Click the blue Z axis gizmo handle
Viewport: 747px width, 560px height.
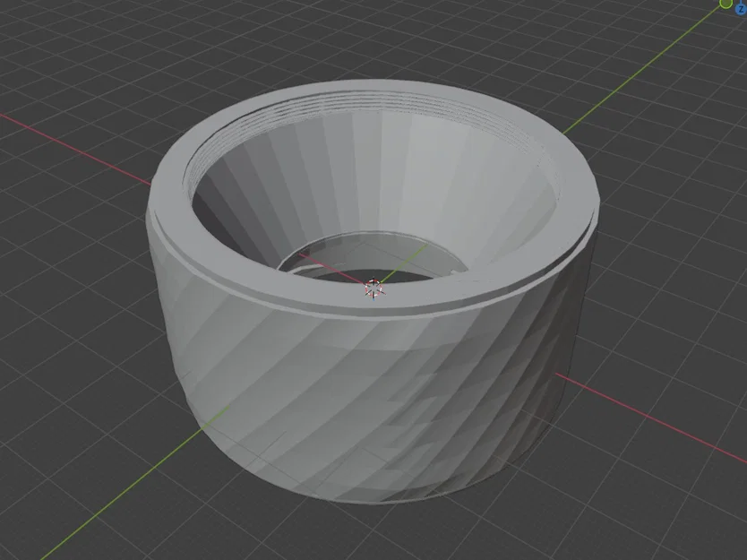pos(742,9)
